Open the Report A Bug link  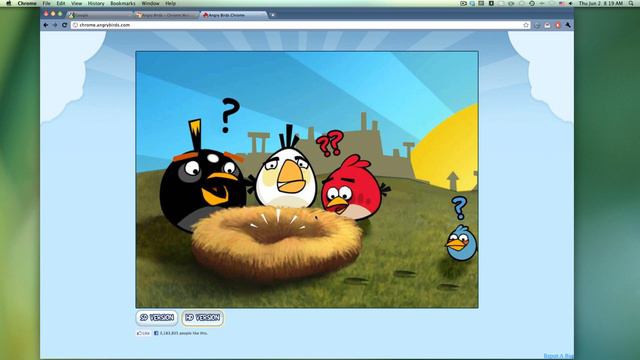pos(558,356)
